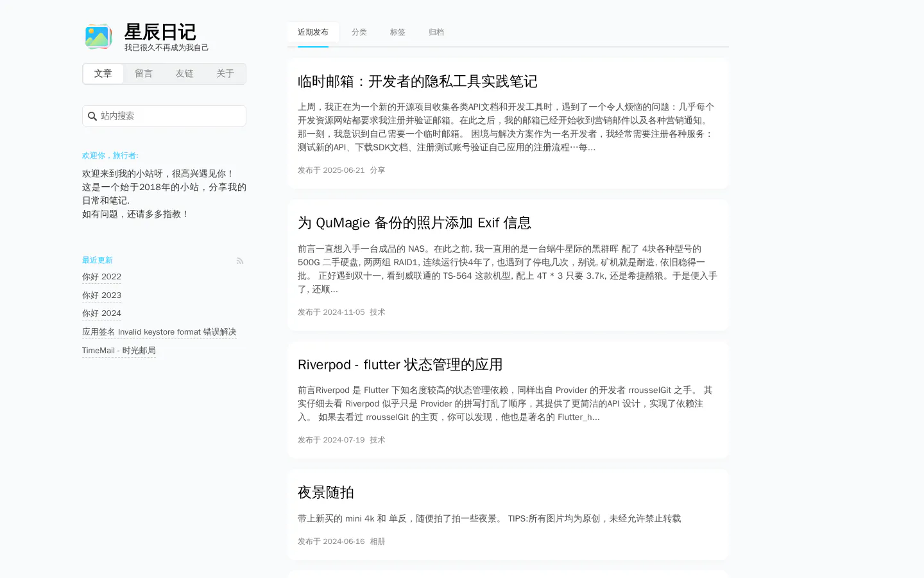Image resolution: width=924 pixels, height=578 pixels.
Task: Select the 近期发布 tab
Action: (x=313, y=32)
